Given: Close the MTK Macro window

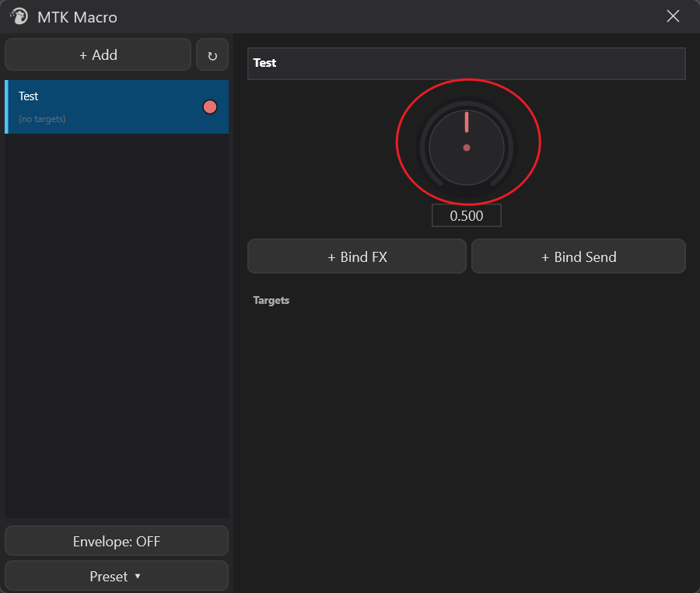Looking at the screenshot, I should [673, 16].
